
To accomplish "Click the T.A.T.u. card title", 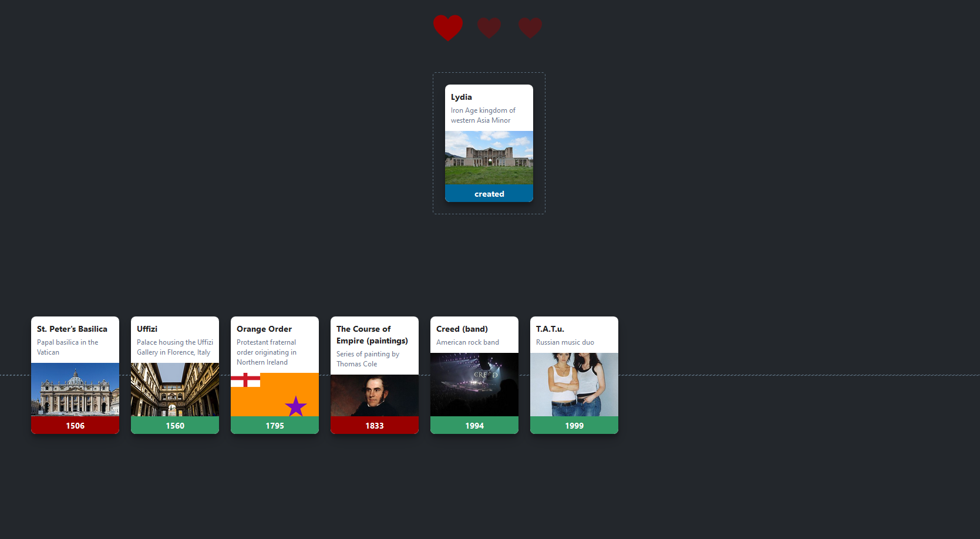I will [550, 329].
